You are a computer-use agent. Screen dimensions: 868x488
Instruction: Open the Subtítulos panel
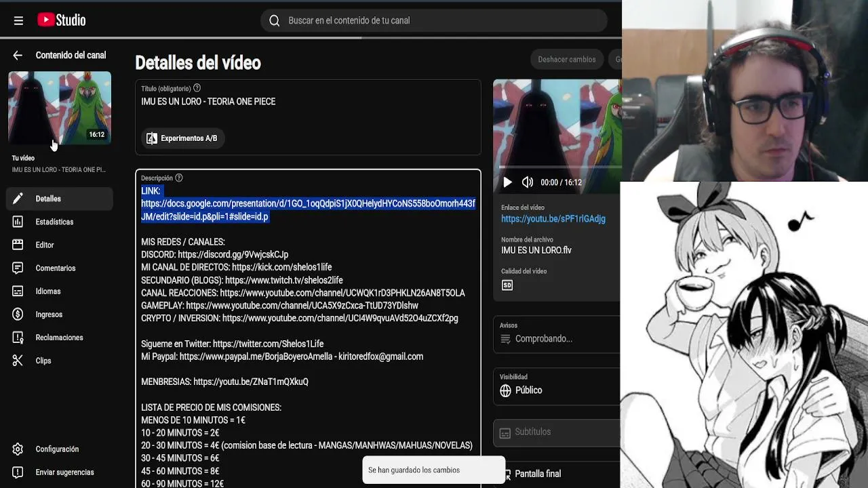pyautogui.click(x=557, y=432)
